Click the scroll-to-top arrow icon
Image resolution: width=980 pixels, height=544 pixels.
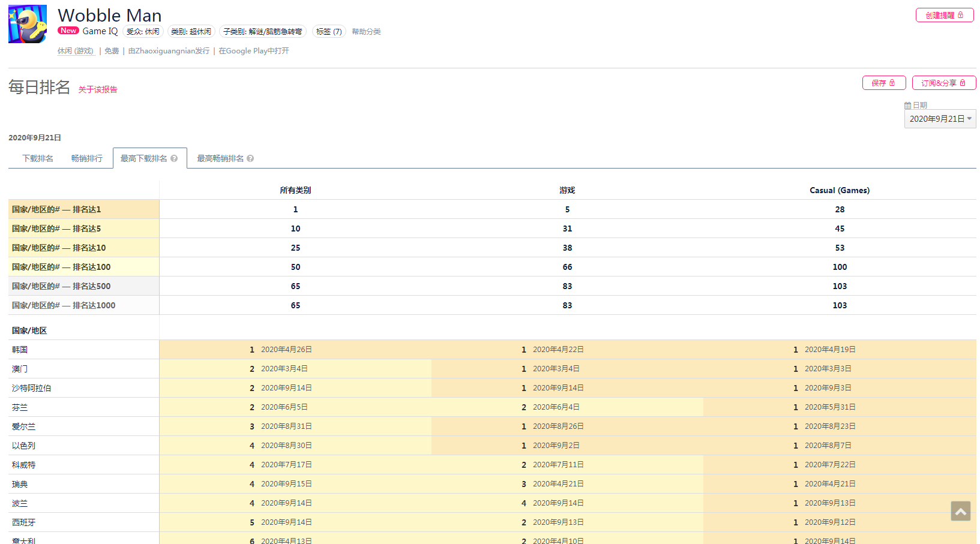pos(960,511)
